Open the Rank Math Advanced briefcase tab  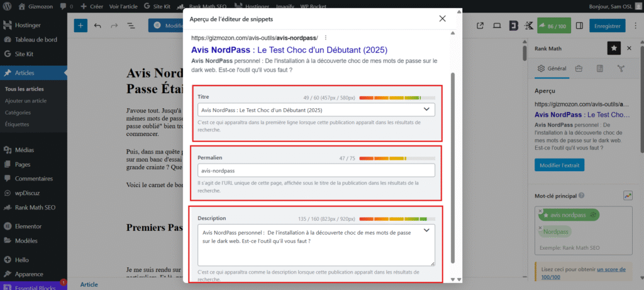point(579,69)
